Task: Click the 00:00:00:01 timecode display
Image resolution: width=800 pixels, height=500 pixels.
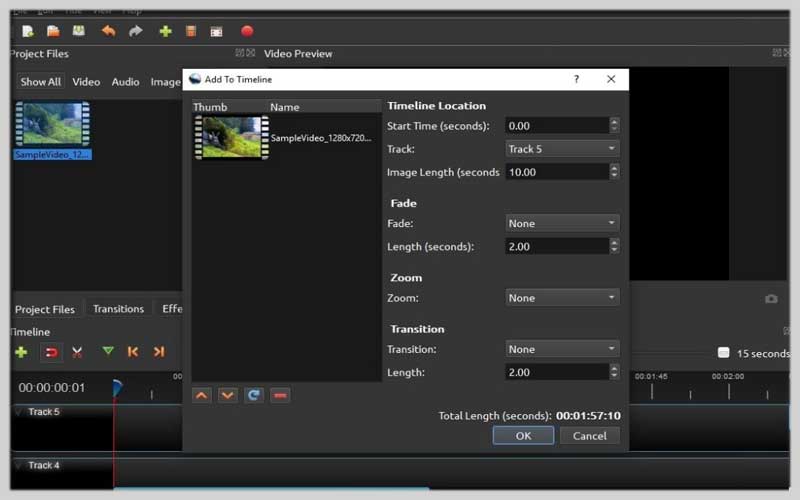Action: click(x=52, y=388)
